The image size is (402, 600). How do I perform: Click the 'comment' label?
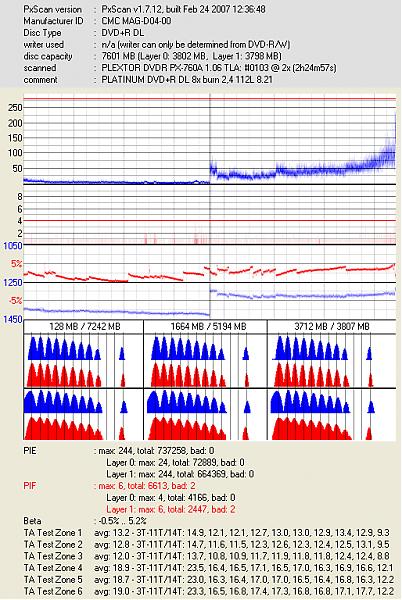(x=41, y=80)
